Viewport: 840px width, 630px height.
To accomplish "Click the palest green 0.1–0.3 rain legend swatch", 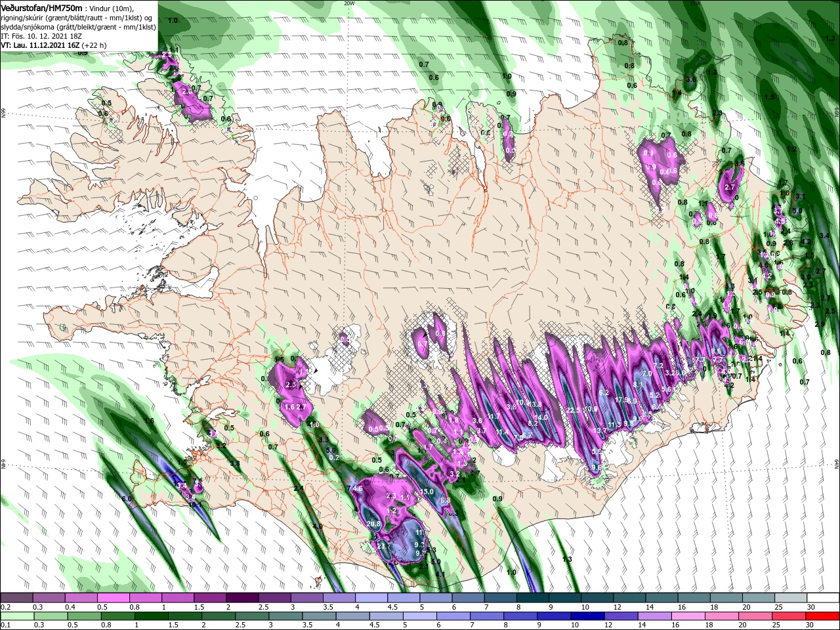I will coord(17,616).
